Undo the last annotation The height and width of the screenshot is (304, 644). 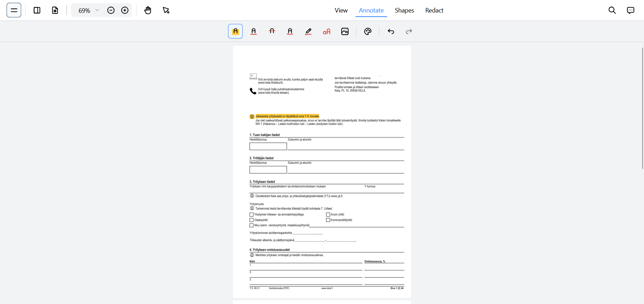click(x=391, y=31)
